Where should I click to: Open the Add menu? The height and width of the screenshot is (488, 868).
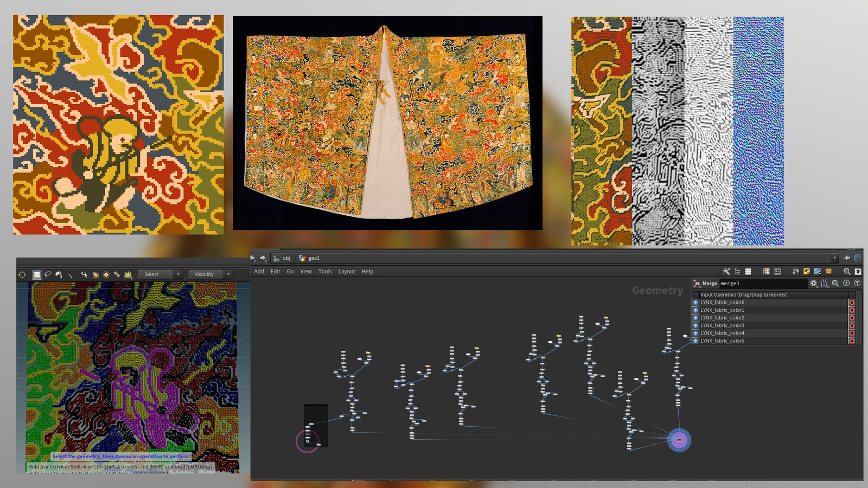click(259, 272)
